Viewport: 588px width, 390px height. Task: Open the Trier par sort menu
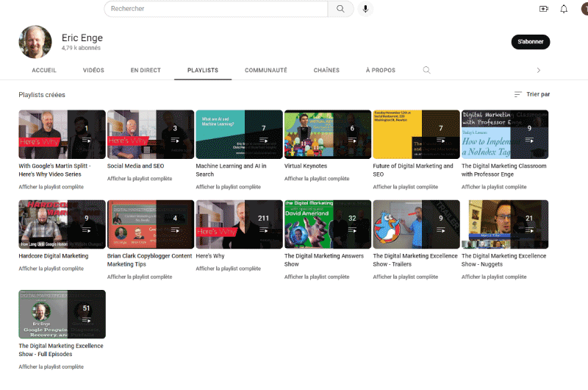pyautogui.click(x=532, y=94)
